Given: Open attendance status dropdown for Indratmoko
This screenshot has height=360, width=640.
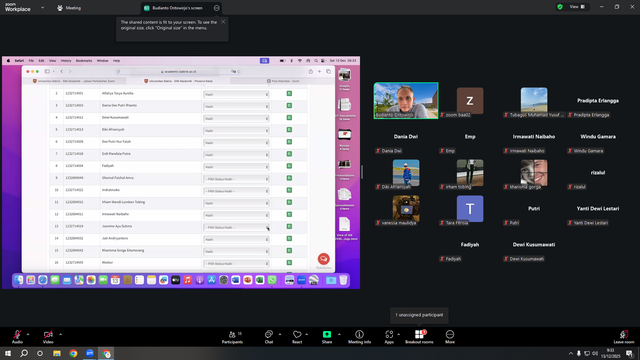Looking at the screenshot, I should (x=236, y=191).
